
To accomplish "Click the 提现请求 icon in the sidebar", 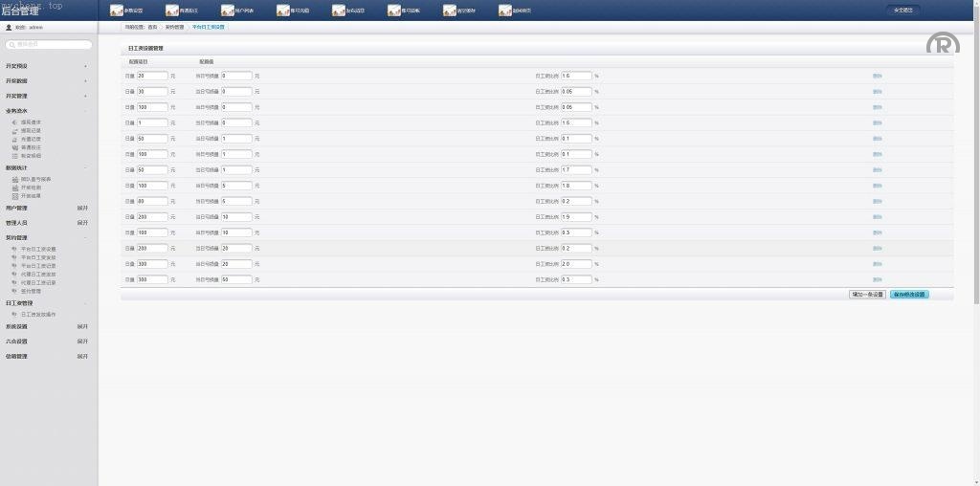I will pyautogui.click(x=14, y=122).
